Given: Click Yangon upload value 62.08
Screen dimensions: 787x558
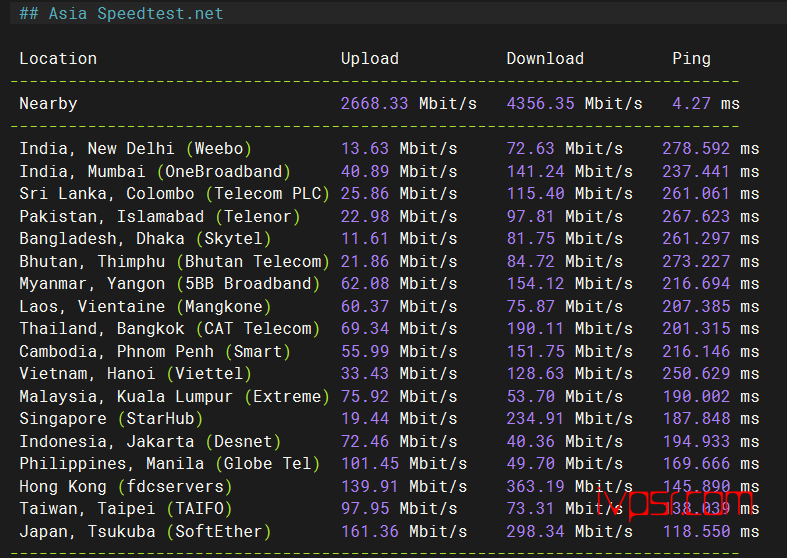Looking at the screenshot, I should [365, 284].
